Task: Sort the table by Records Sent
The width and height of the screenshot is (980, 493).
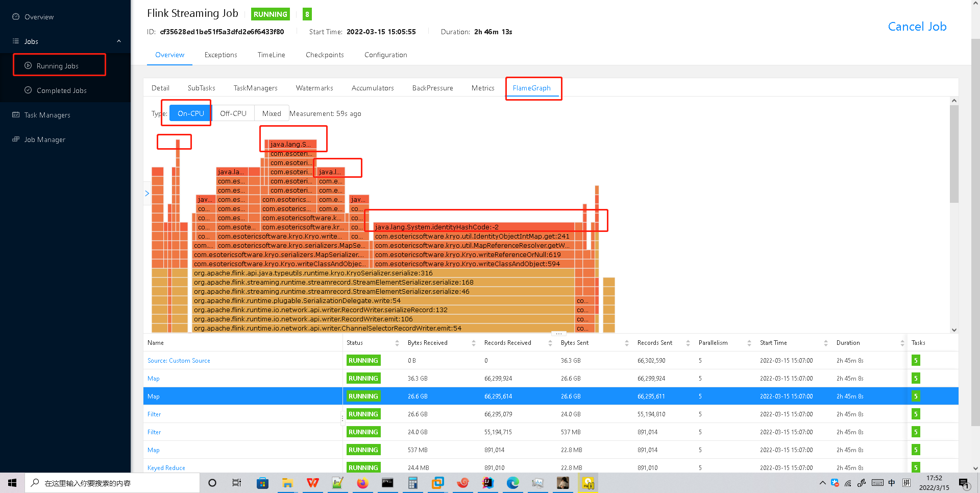Action: (688, 343)
